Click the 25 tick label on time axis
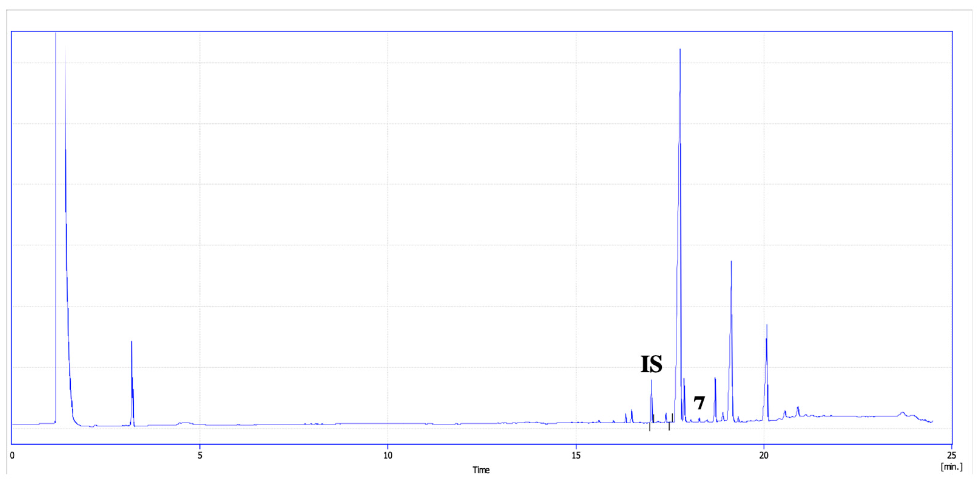The image size is (980, 485). pos(951,455)
